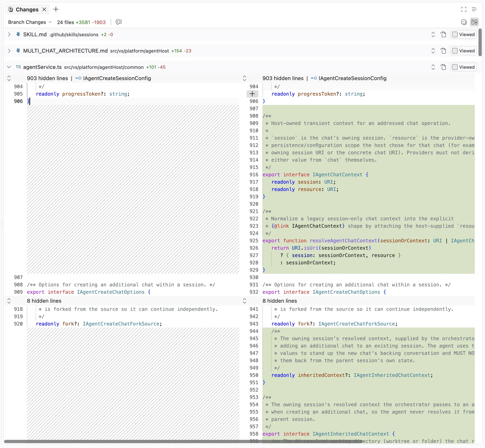Click IAgentChatContext interface name on line 916
Image resolution: width=485 pixels, height=448 pixels.
337,174
